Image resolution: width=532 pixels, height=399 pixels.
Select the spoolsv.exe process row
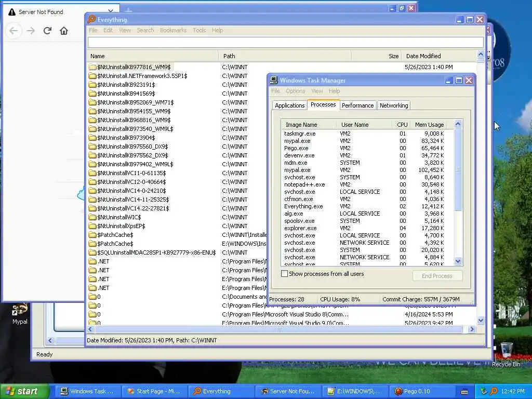(367, 221)
